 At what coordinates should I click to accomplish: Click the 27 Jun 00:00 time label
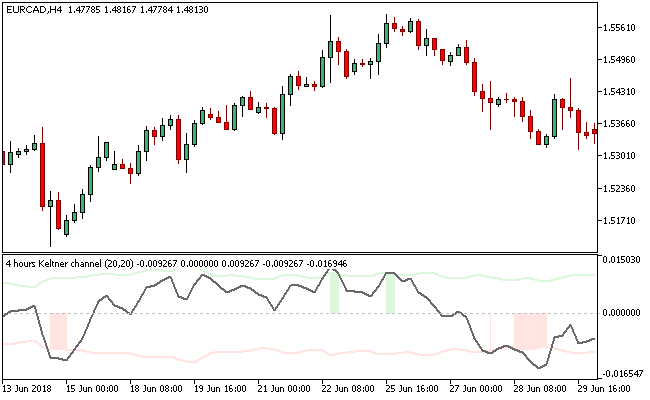click(476, 389)
